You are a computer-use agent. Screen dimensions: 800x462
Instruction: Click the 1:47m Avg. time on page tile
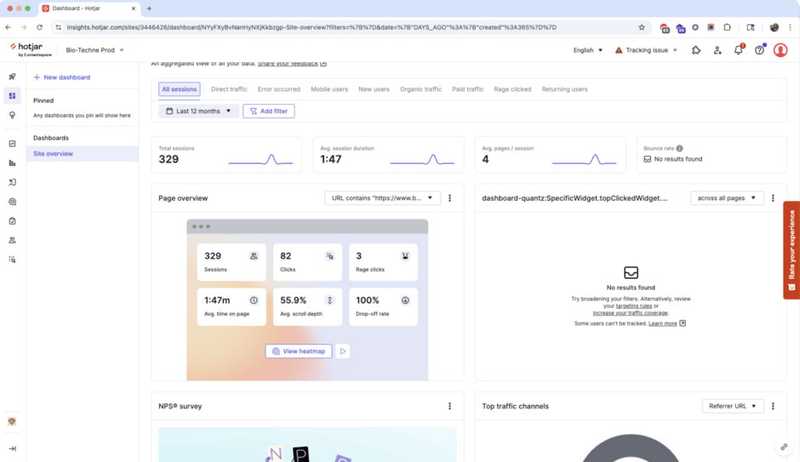(x=231, y=307)
